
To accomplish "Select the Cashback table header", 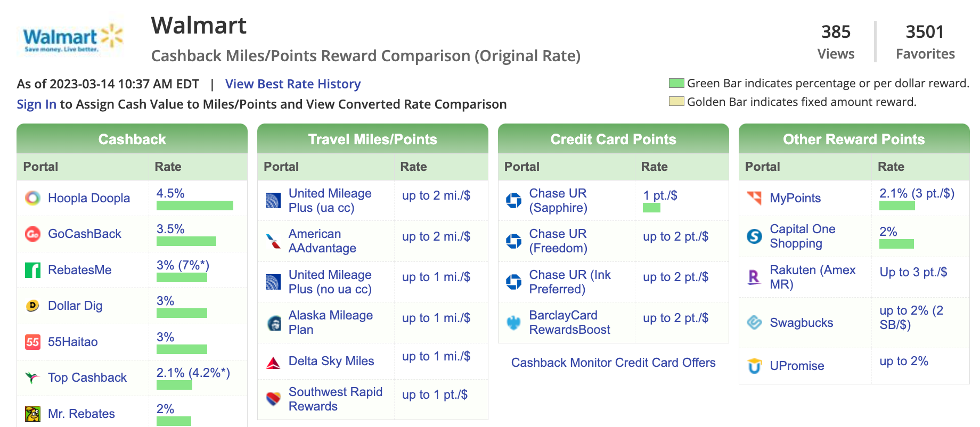I will click(132, 139).
